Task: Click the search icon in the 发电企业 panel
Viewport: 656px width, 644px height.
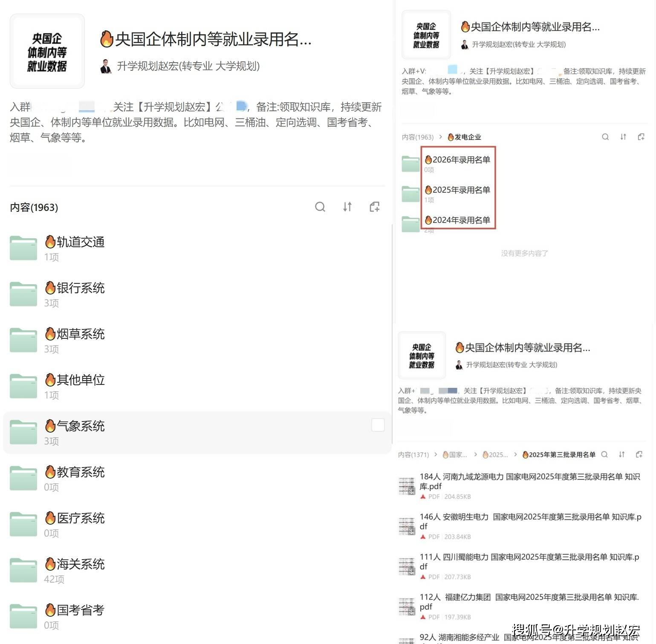Action: (605, 137)
